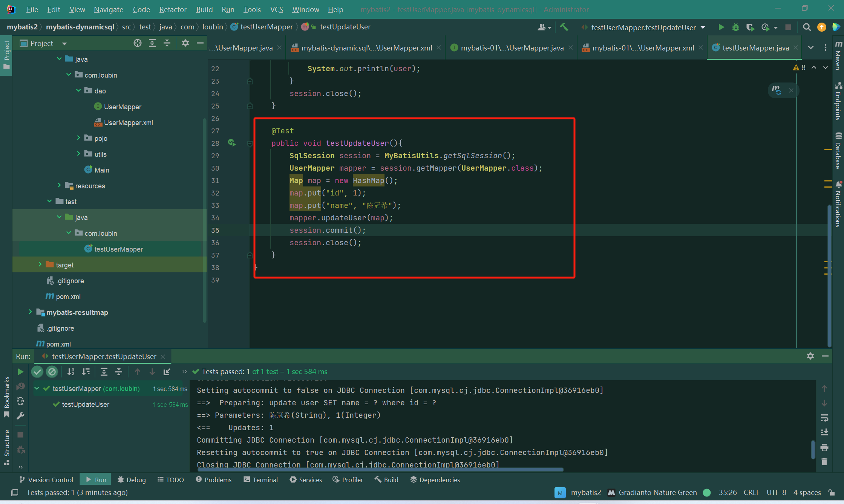The width and height of the screenshot is (844, 504).
Task: Click the Build project hammer icon
Action: pyautogui.click(x=564, y=27)
